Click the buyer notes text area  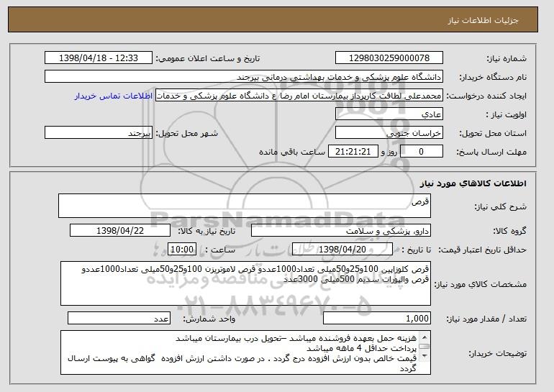[245, 352]
